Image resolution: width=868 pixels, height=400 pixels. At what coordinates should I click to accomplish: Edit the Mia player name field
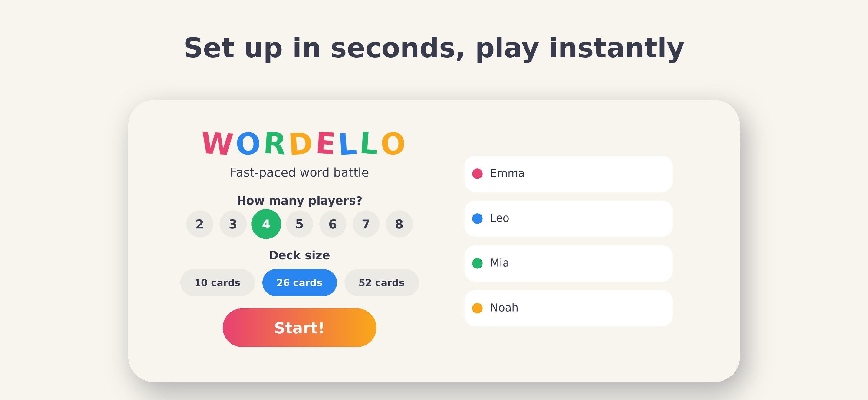[568, 263]
